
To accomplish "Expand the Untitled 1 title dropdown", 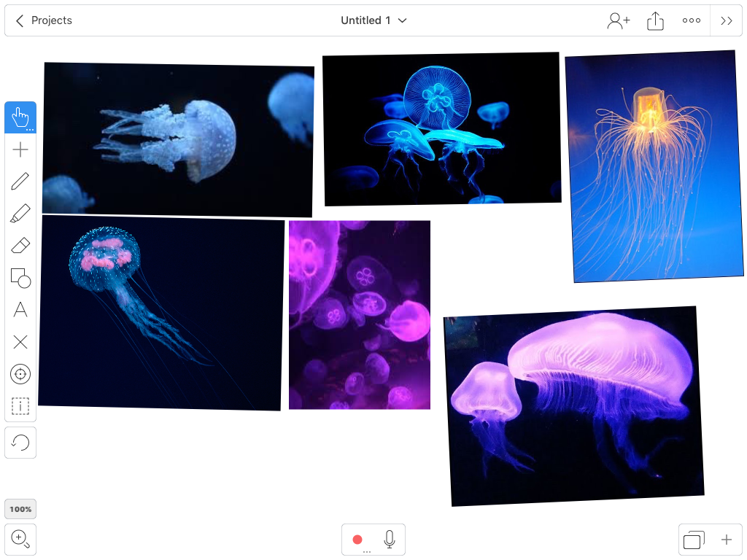I will pos(373,20).
